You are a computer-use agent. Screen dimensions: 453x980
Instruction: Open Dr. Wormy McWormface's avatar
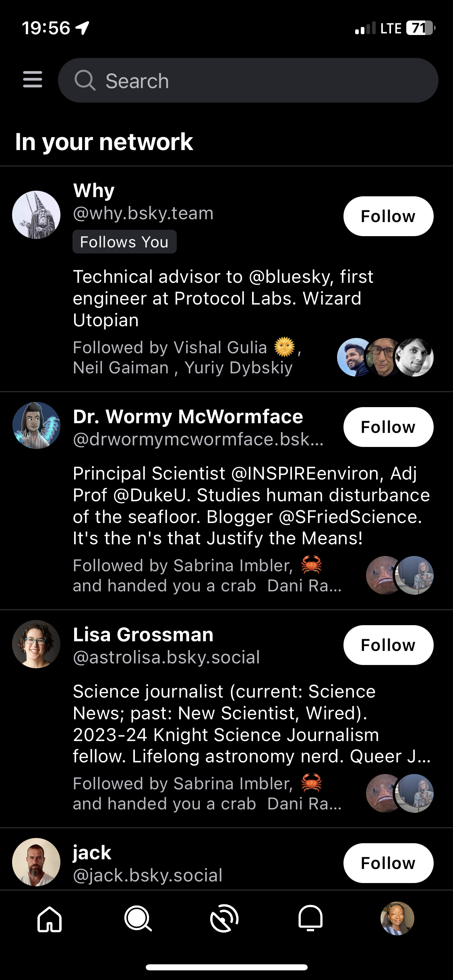click(x=36, y=426)
